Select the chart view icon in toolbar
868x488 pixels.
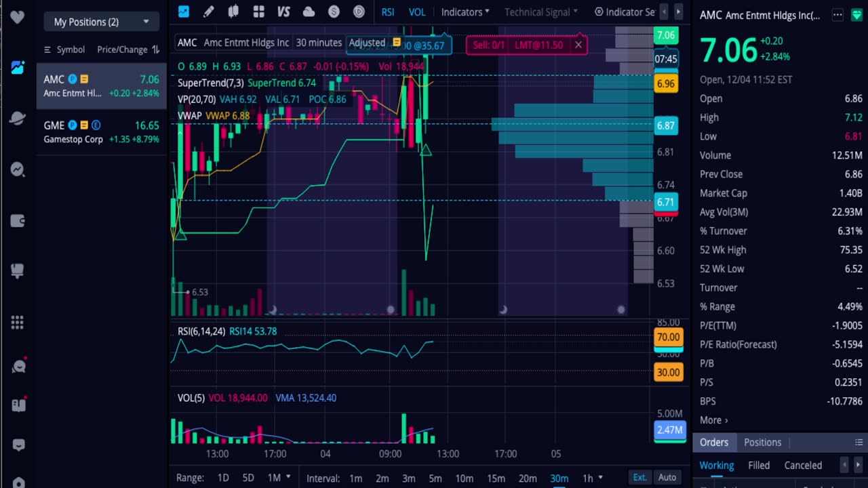184,12
